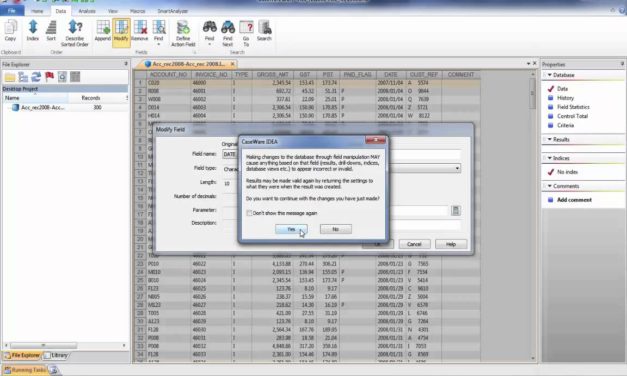Open the Field type dropdown
The image size is (627, 376).
click(x=457, y=168)
